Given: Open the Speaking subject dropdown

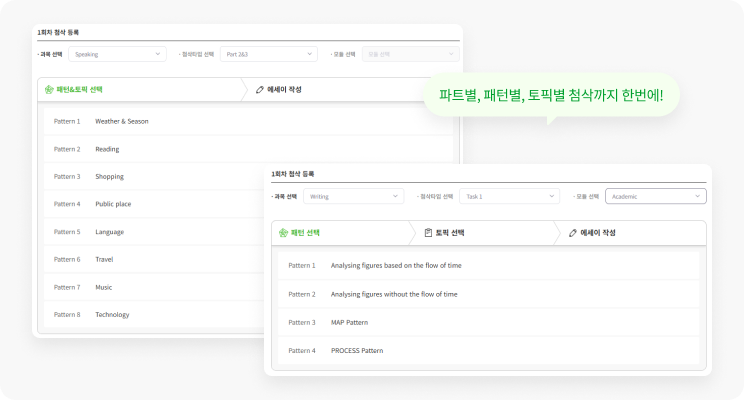Looking at the screenshot, I should pyautogui.click(x=117, y=54).
